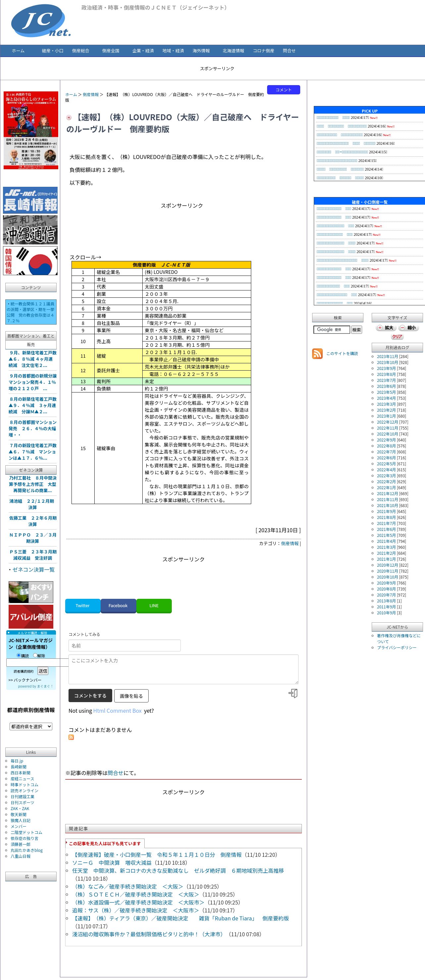425x980 pixels.
Task: Open 破産・小口 in navigation bar
Action: pos(52,51)
